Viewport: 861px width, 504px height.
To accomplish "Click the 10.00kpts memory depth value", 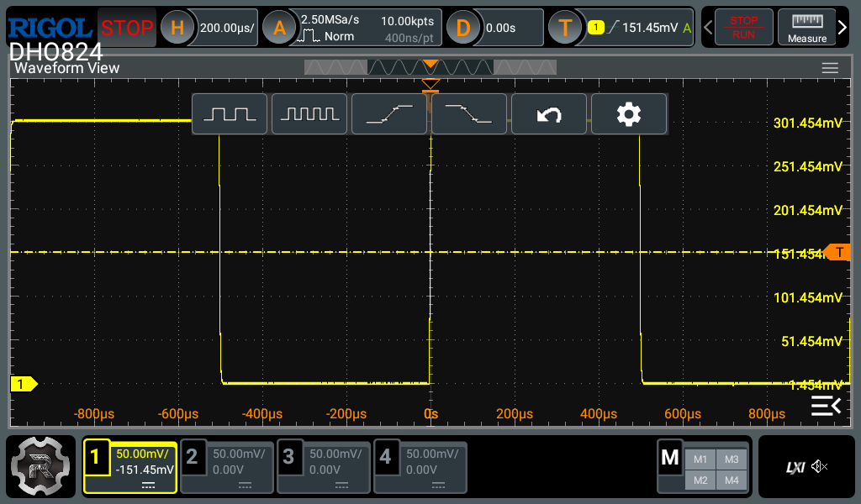I will coord(407,21).
